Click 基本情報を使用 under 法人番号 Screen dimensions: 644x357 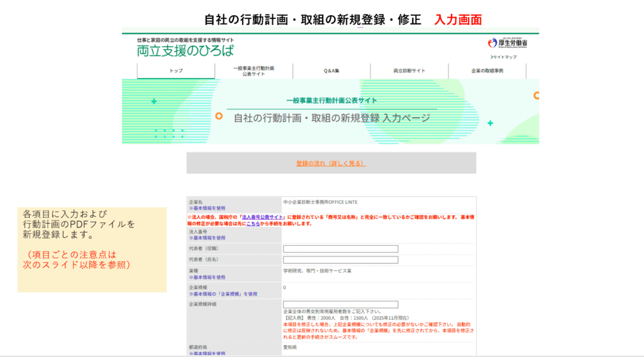click(207, 238)
